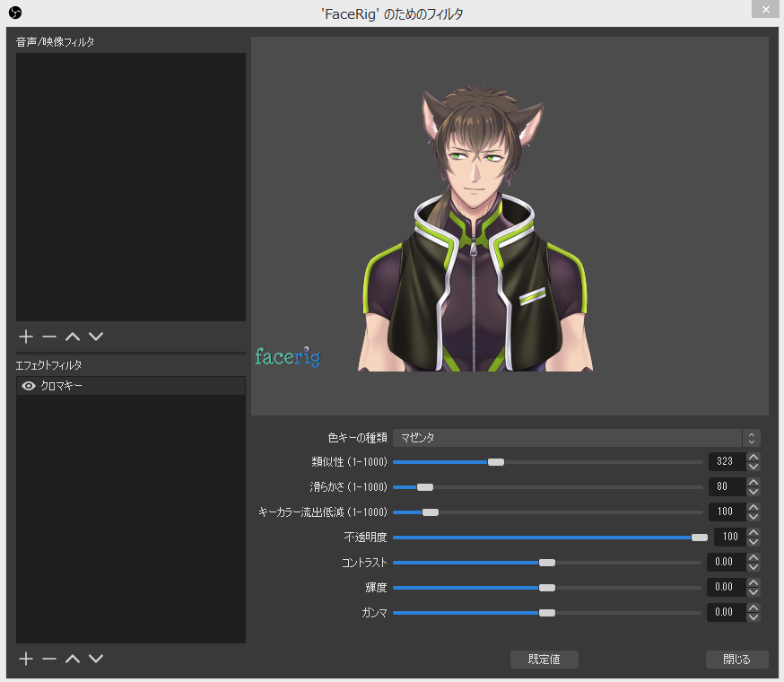Click the FaceRig preview image

coord(510,225)
